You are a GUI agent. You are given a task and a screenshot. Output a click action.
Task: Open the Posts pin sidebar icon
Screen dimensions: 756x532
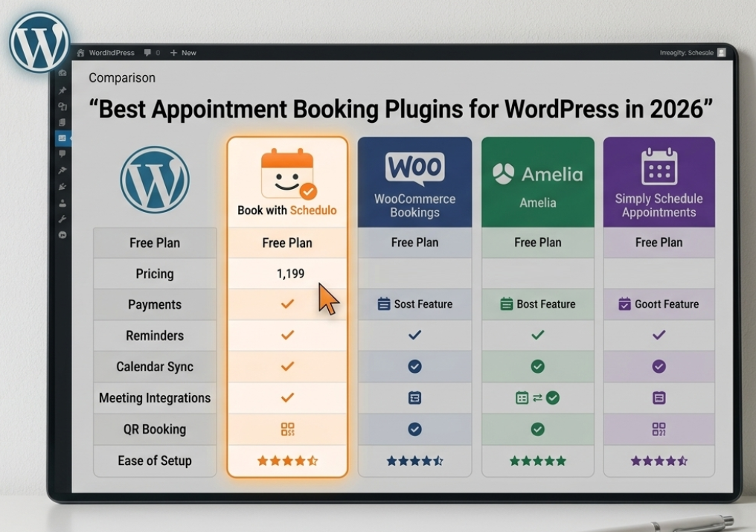63,90
